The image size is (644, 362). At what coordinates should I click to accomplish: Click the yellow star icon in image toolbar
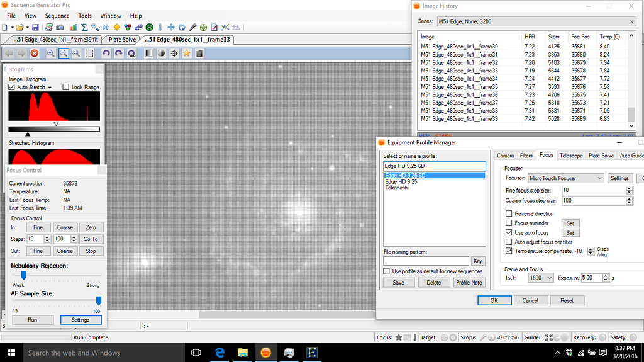coord(187,54)
